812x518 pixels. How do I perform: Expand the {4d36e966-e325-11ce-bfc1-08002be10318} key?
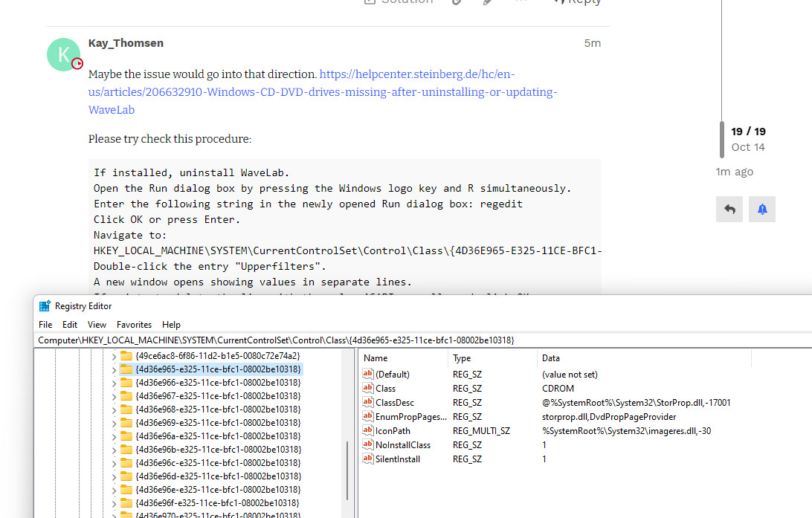point(114,383)
